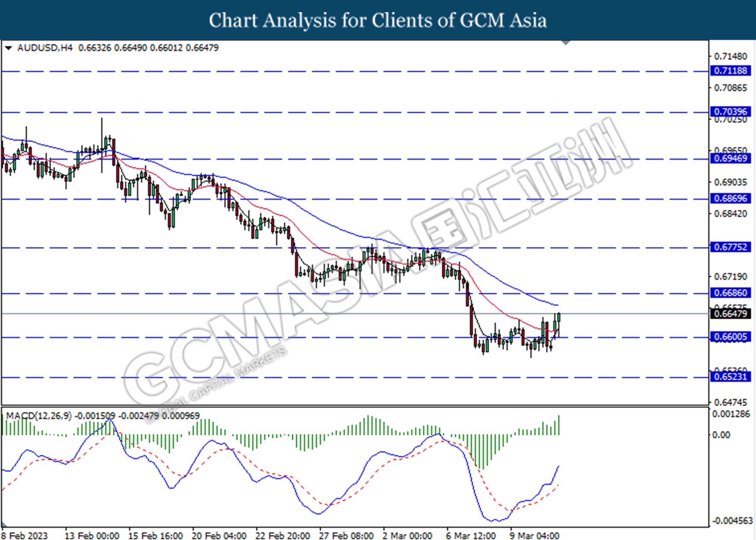The width and height of the screenshot is (756, 540).
Task: Select the 0.67752 price level label
Action: pos(730,247)
